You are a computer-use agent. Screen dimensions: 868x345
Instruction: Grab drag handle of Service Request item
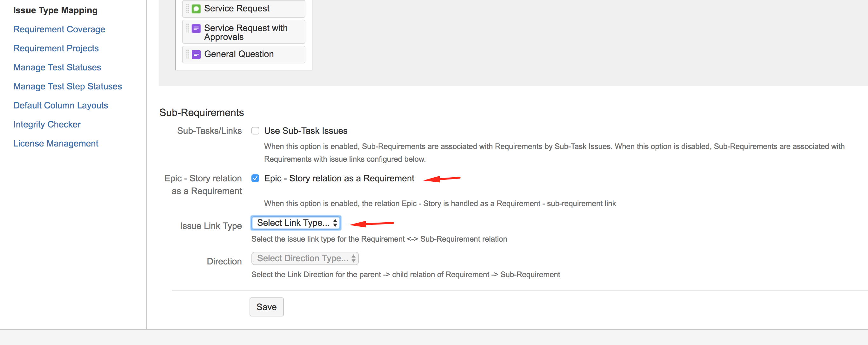[x=188, y=9]
